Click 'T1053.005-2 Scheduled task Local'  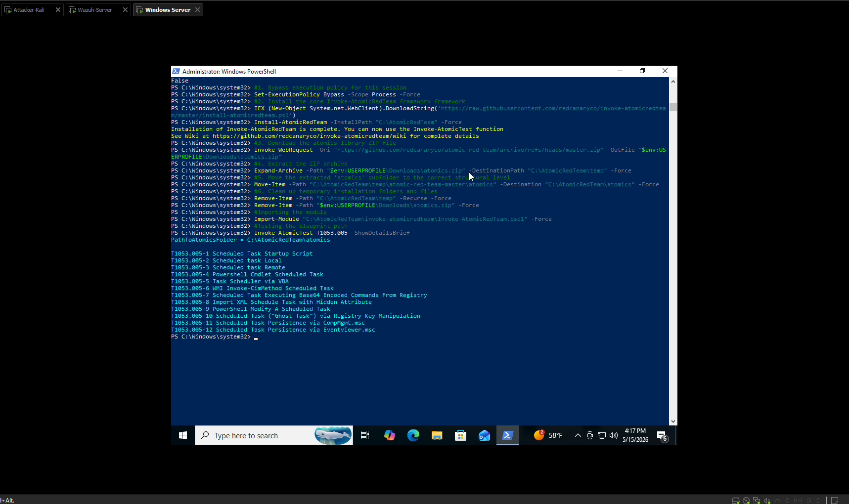point(226,260)
